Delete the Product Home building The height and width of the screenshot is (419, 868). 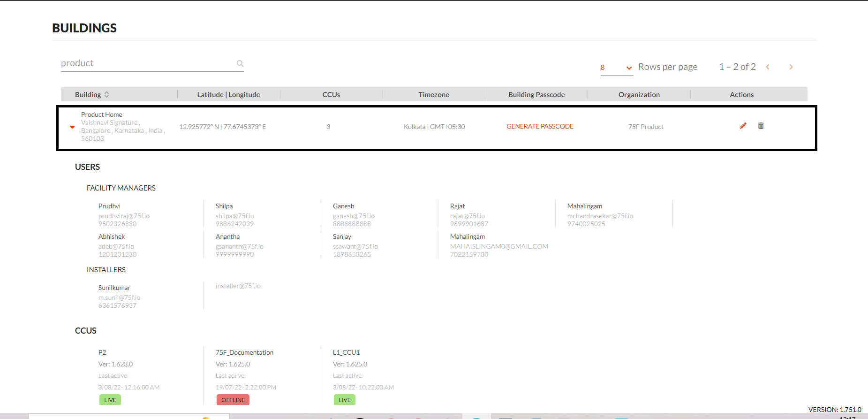(x=761, y=126)
